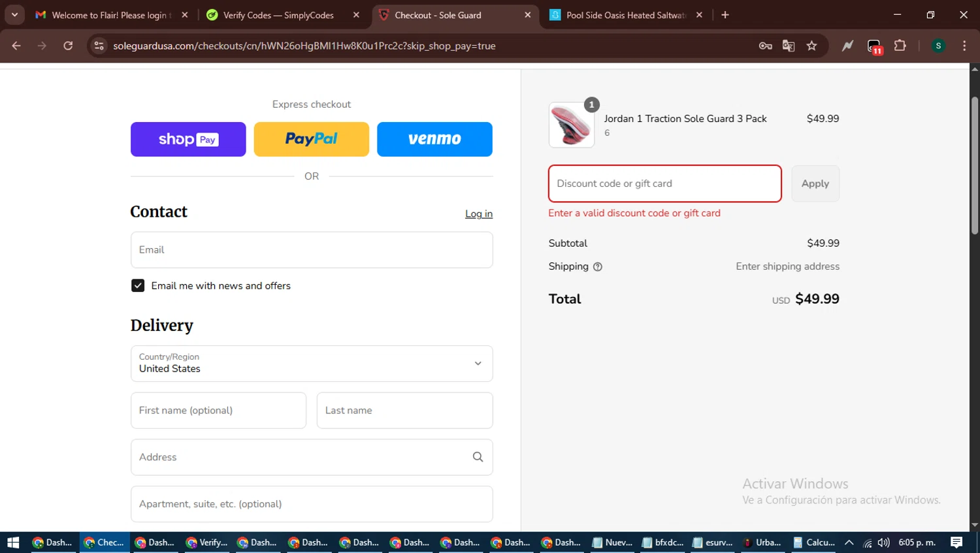
Task: Click the Enter shipping address text
Action: [787, 266]
